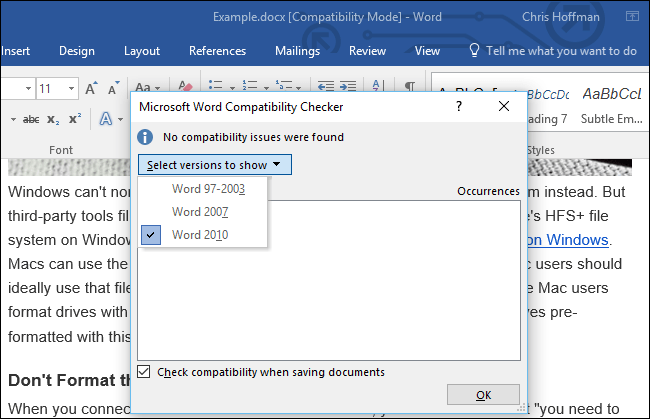Open the Change Case Aa dropdown
This screenshot has width=650, height=419.
coord(147,89)
